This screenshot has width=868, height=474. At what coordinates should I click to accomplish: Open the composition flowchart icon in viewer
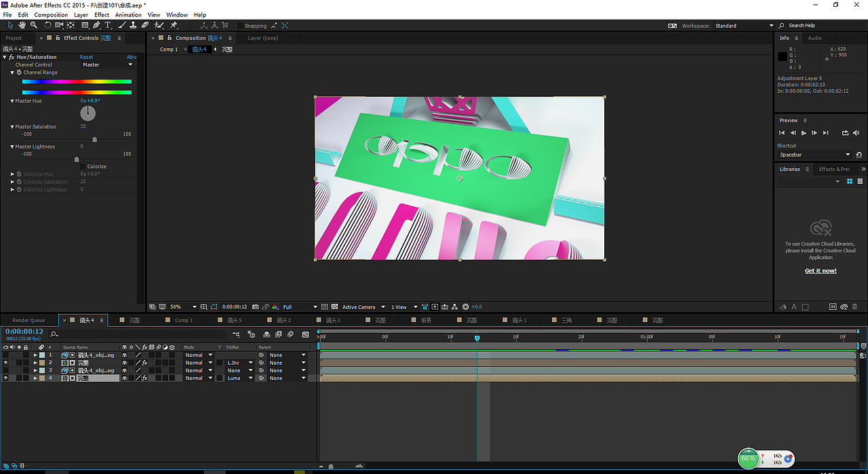454,307
